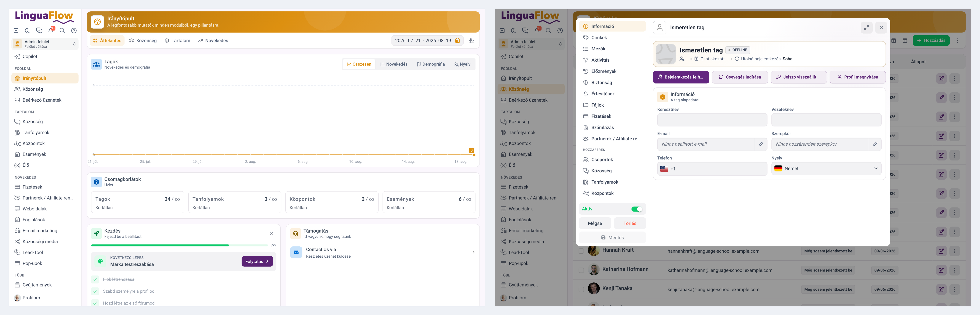980x315 pixels.
Task: Open the Nyelv dropdown showing Német
Action: click(826, 169)
